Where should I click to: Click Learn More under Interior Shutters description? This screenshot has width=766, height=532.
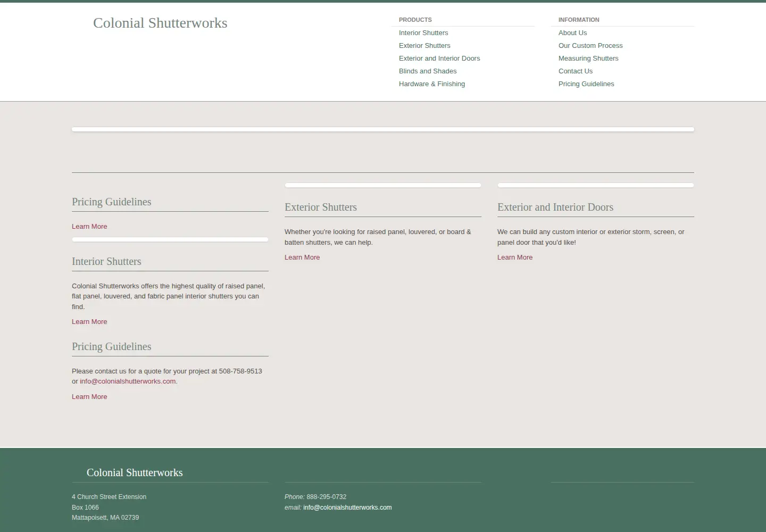pyautogui.click(x=89, y=321)
